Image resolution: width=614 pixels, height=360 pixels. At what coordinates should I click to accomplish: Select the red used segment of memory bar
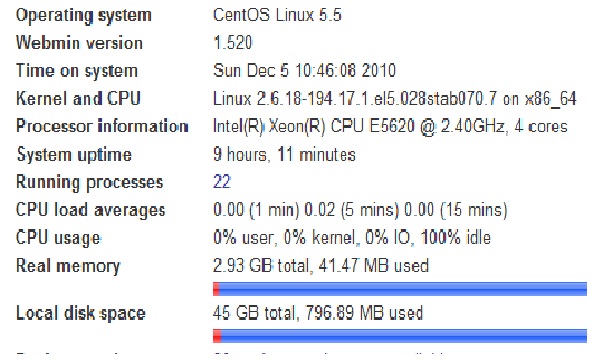click(216, 289)
